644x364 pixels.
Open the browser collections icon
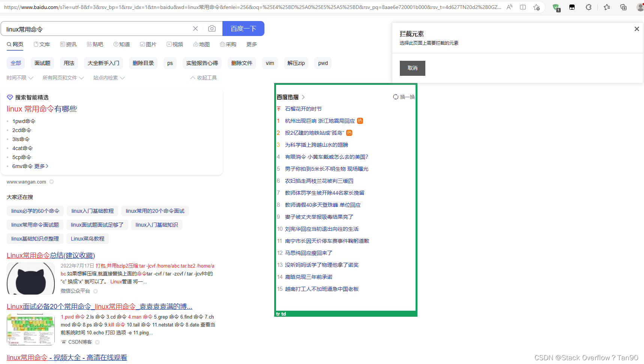click(623, 7)
